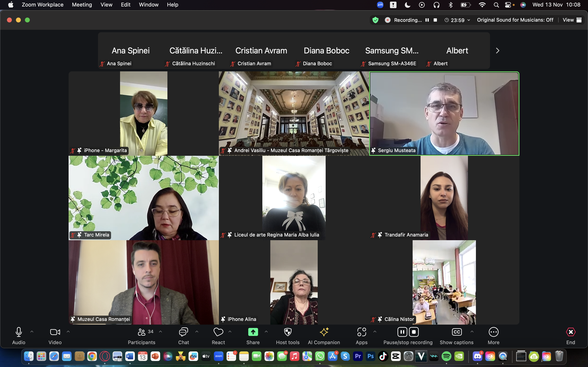Expand the audio options arrow
This screenshot has height=367, width=588.
(32, 332)
